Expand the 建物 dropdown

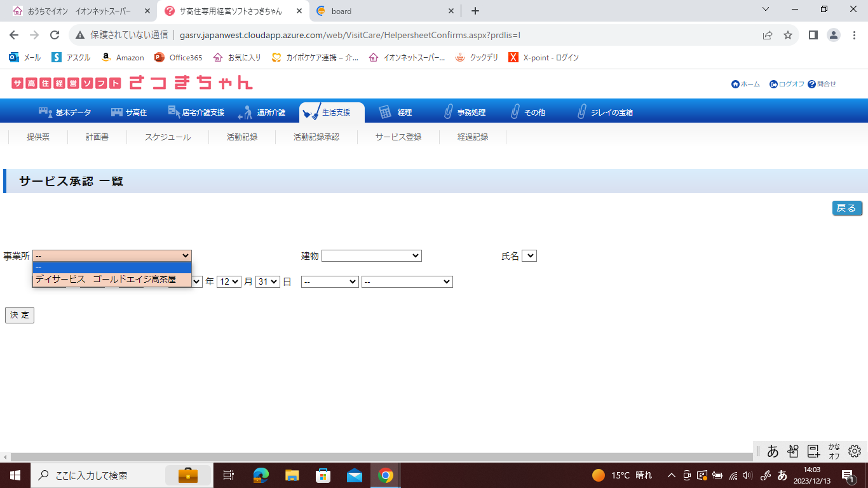point(371,255)
